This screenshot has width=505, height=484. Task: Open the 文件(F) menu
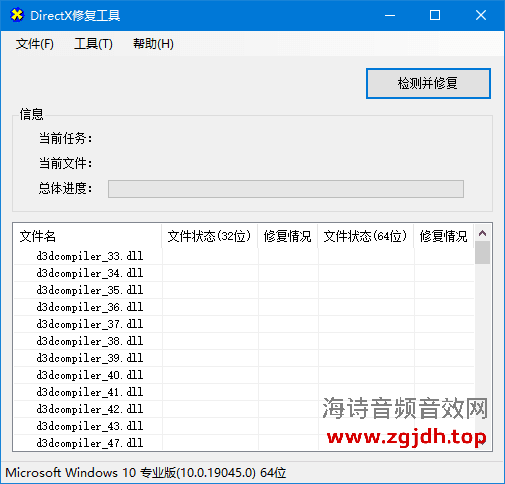[35, 44]
